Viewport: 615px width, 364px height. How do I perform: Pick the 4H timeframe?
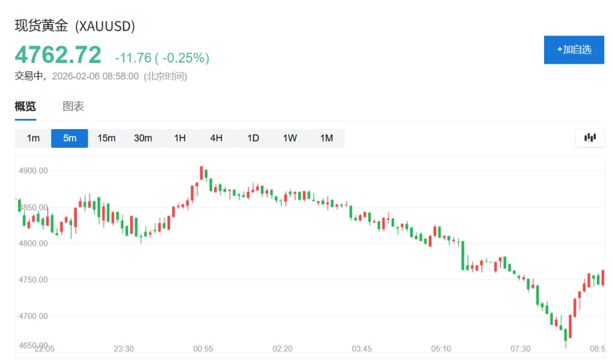pyautogui.click(x=216, y=138)
